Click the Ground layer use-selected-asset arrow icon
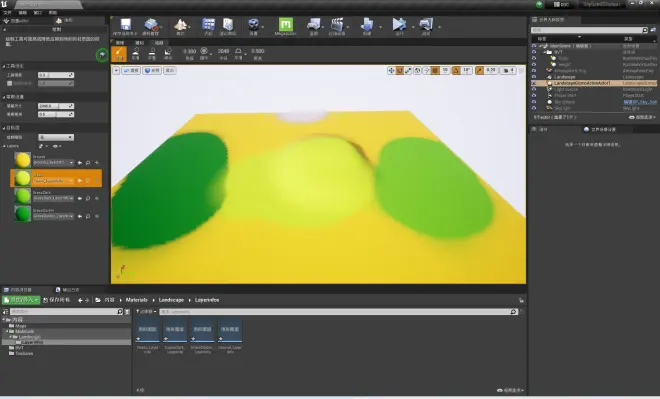Screen dimensions: 660x399 pyautogui.click(x=80, y=162)
